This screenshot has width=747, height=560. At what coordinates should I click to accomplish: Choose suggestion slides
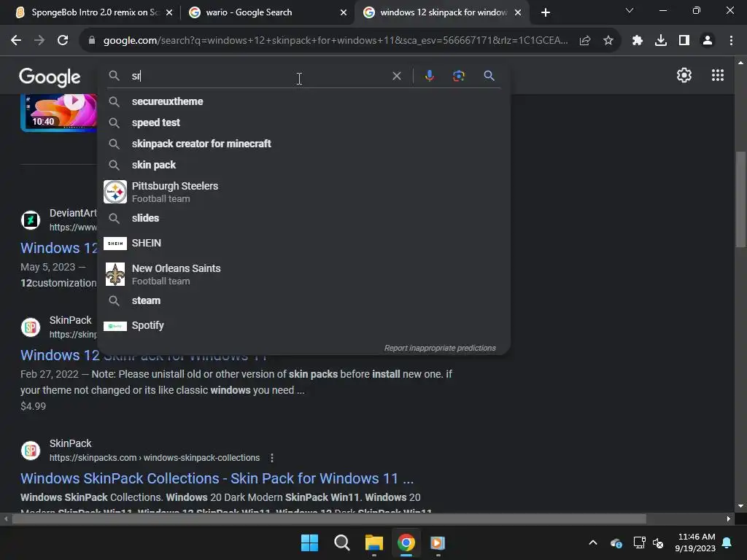(x=303, y=218)
